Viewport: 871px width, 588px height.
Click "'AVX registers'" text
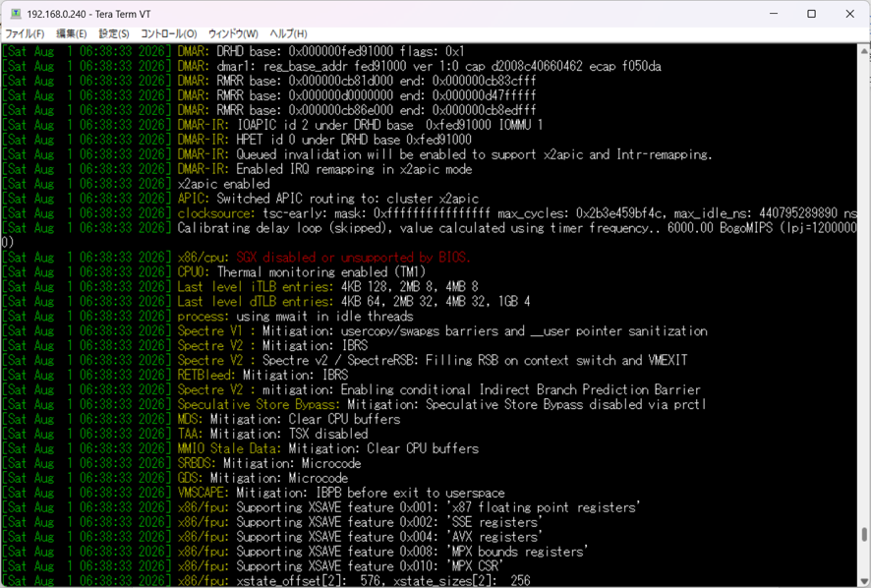(x=494, y=537)
